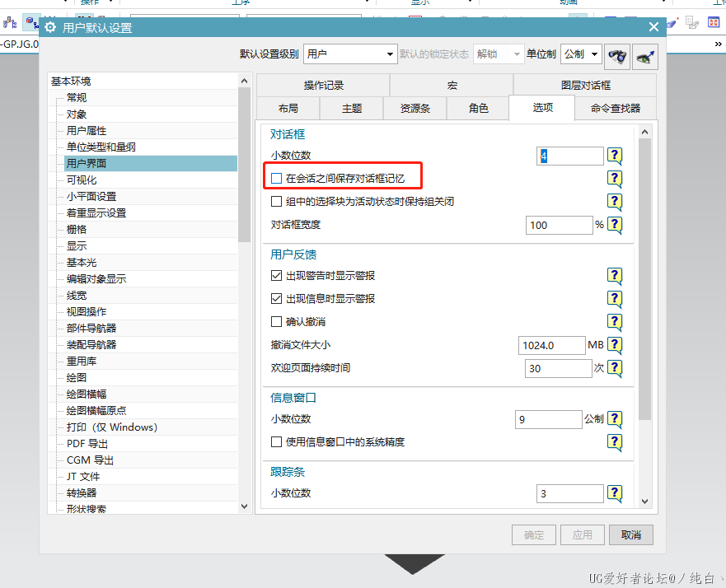
Task: Toggle 组中的选择块为活动状态时保持组关闭 checkbox
Action: (276, 202)
